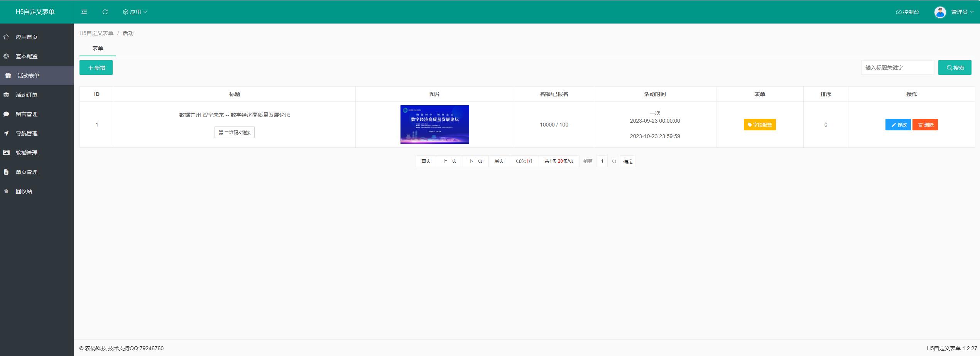
Task: Open 活动订单 management
Action: (26, 94)
